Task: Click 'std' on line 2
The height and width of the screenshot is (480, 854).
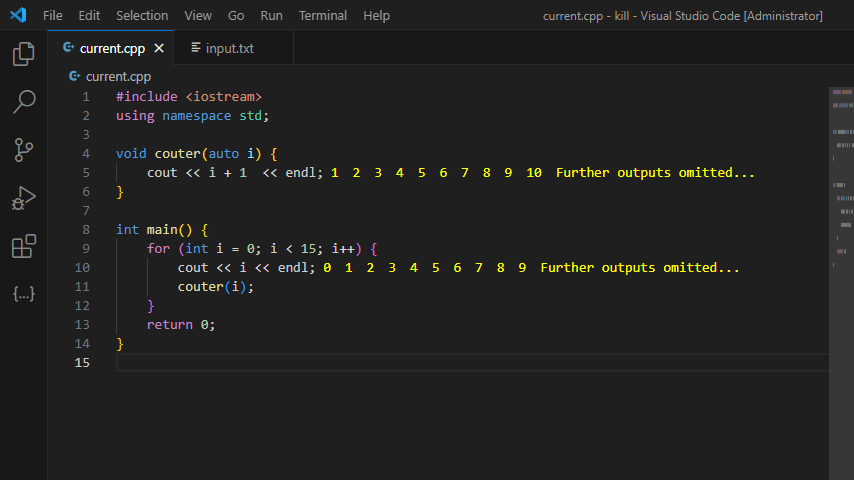Action: [251, 116]
